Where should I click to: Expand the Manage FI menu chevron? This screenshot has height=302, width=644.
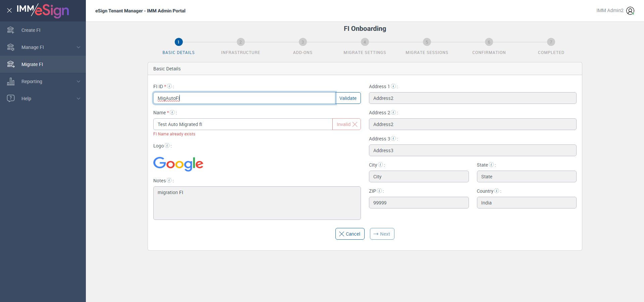click(78, 47)
